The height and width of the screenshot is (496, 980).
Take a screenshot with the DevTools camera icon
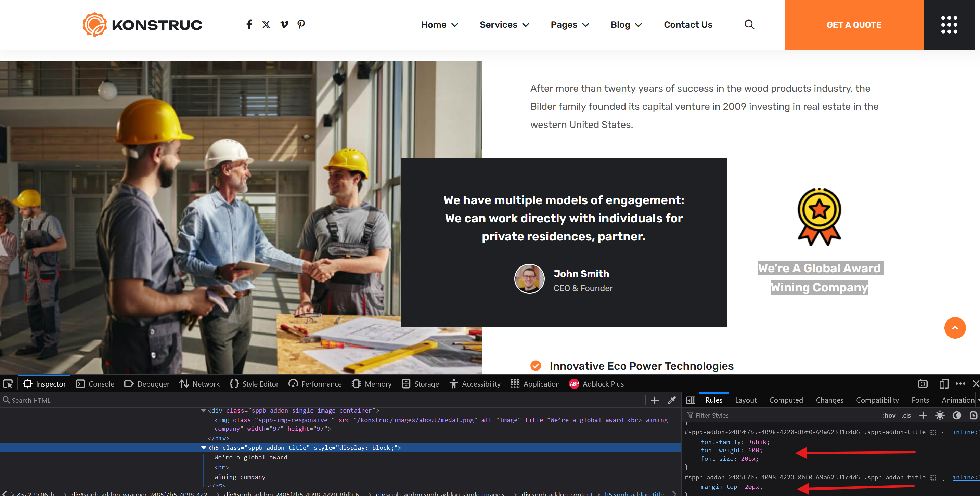923,384
